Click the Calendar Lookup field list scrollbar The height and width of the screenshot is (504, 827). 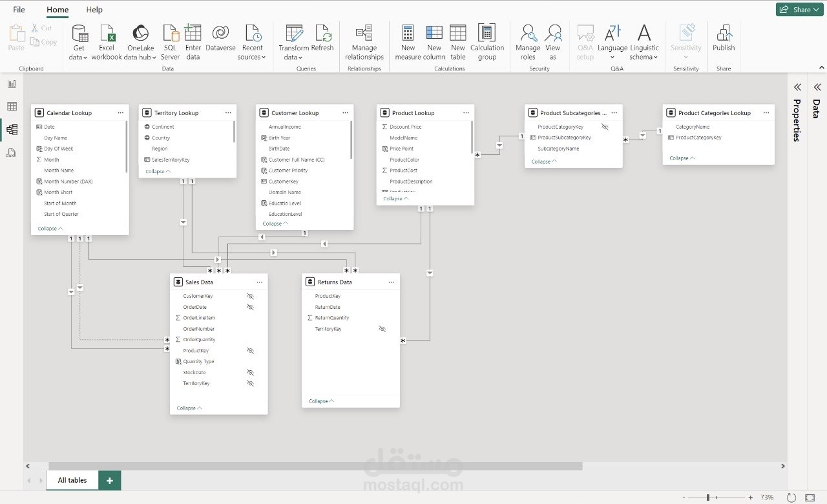[127, 147]
